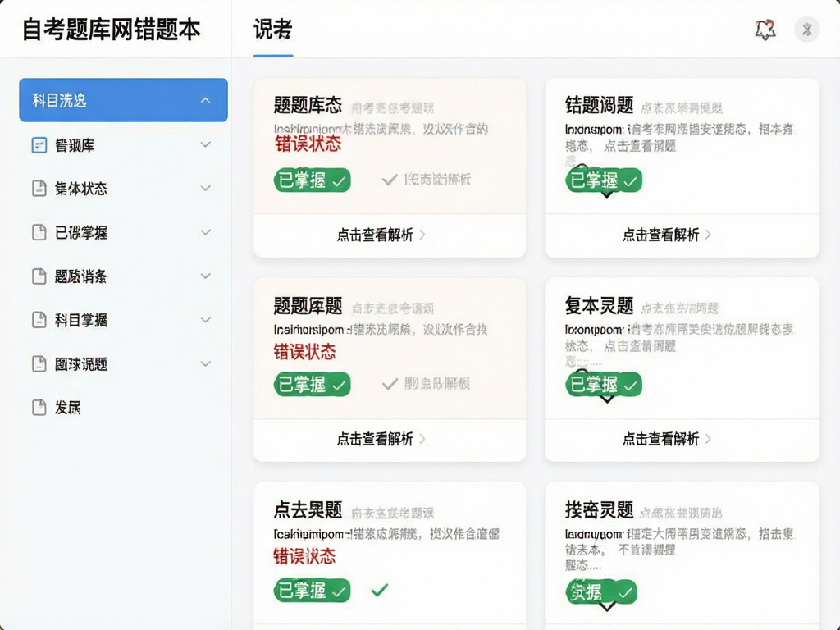Click the 已僻掌握 document icon

pyautogui.click(x=39, y=232)
